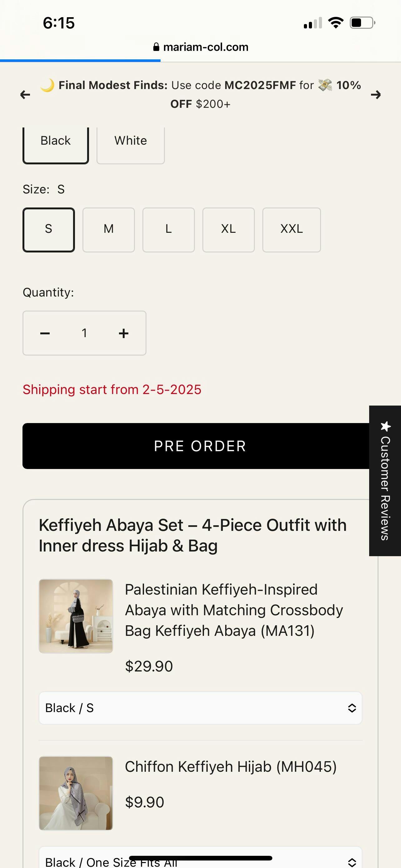401x868 pixels.
Task: Open the Palestinian Keffiyeh-Inspired Abaya product link
Action: tap(234, 610)
